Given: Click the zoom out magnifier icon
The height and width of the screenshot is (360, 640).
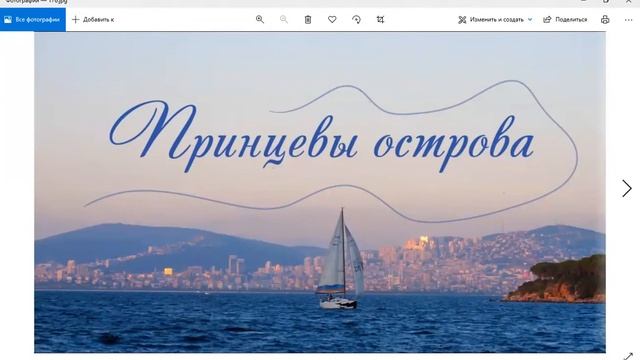Looking at the screenshot, I should [284, 20].
